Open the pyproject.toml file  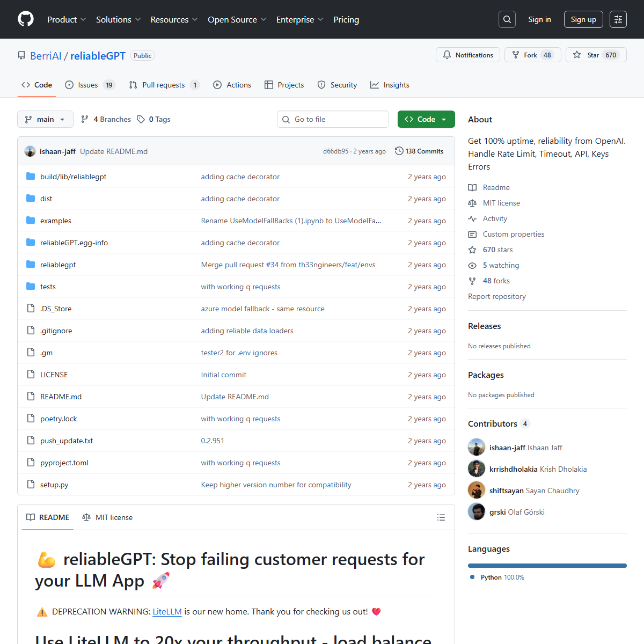(x=64, y=463)
